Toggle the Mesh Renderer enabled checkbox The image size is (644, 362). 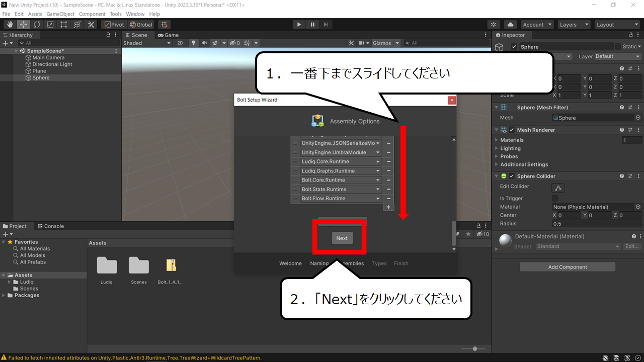[x=512, y=130]
